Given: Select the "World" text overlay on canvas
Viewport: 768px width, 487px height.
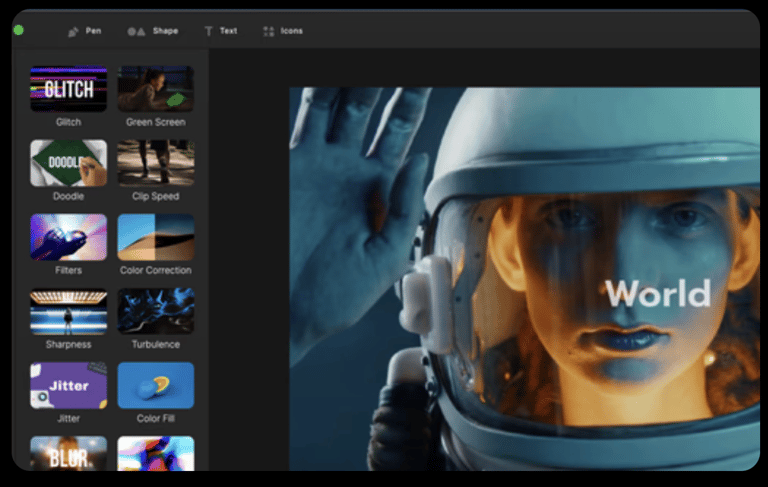Looking at the screenshot, I should point(657,293).
